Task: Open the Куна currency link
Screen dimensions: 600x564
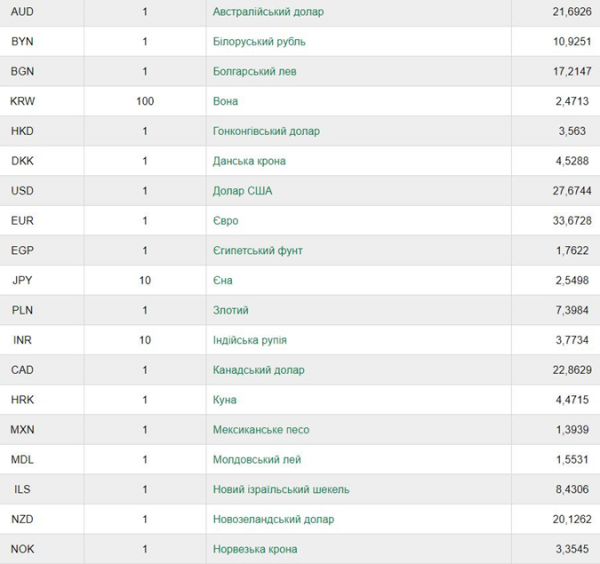Action: click(225, 400)
